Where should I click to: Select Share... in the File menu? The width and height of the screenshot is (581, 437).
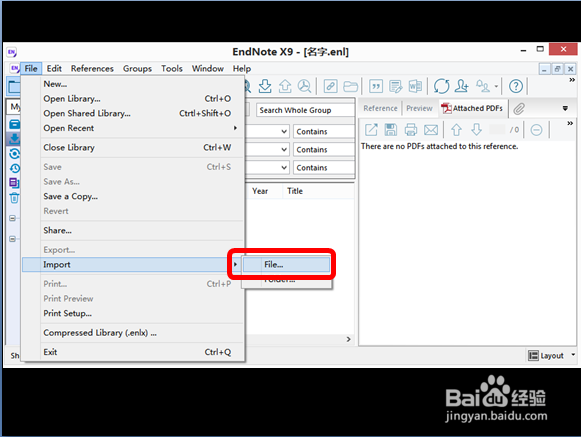133,231
